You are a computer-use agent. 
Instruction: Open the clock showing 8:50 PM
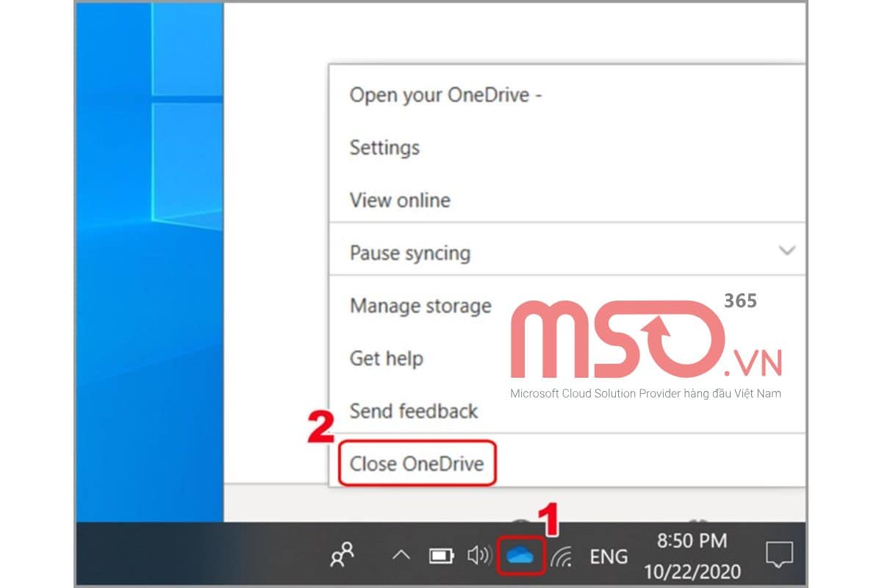692,556
